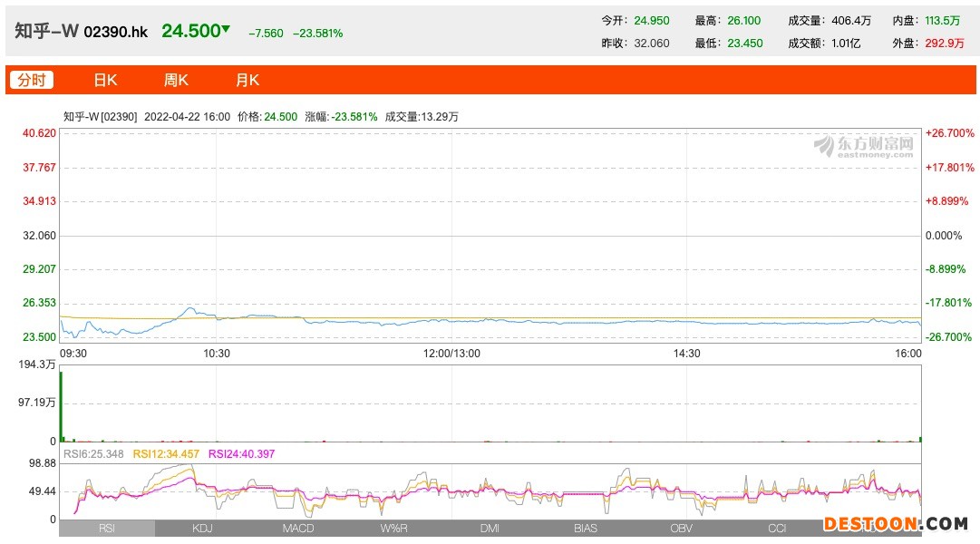This screenshot has width=980, height=544.
Task: Switch to the DMI indicator
Action: [x=490, y=528]
